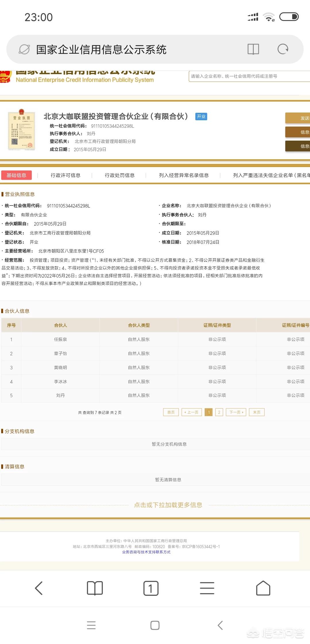
Task: Select partner name 章子怡 in table
Action: (60, 353)
